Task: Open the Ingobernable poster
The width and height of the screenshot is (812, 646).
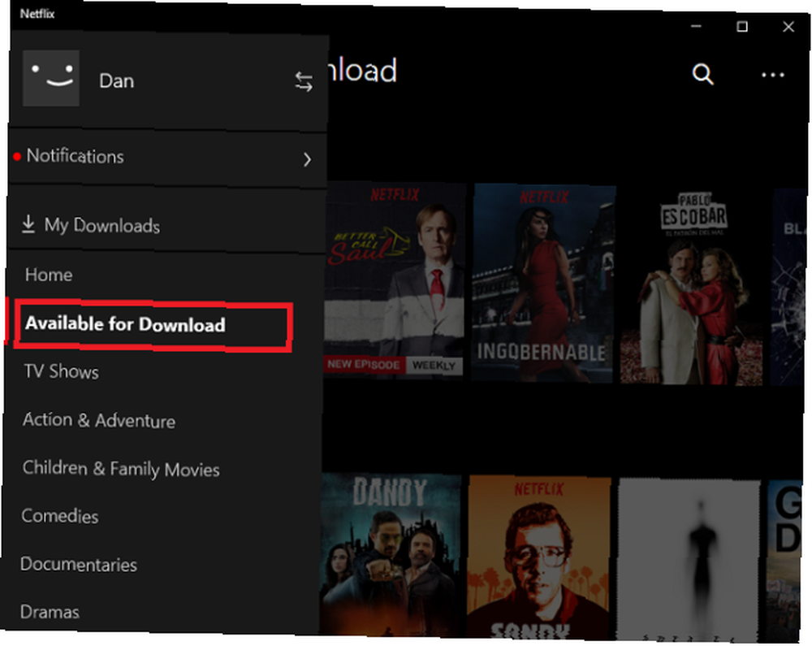Action: [x=543, y=284]
